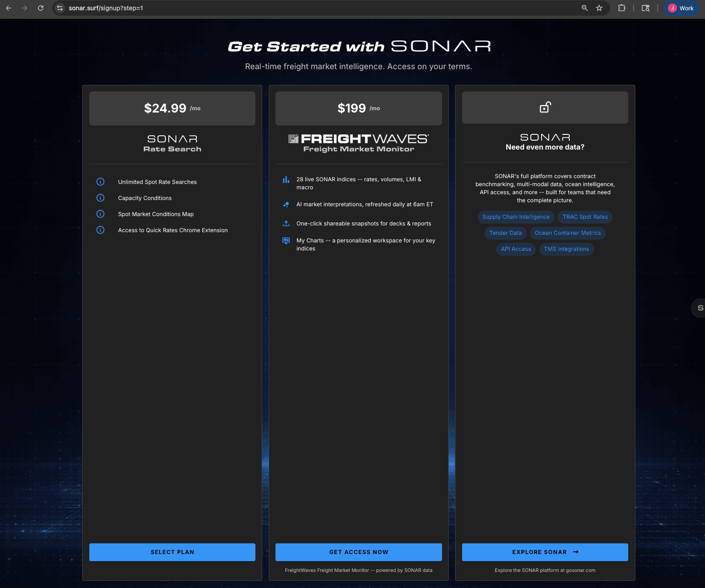Click the monitor icon beside My Charts
Viewport: 705px width, 588px height.
click(x=286, y=241)
